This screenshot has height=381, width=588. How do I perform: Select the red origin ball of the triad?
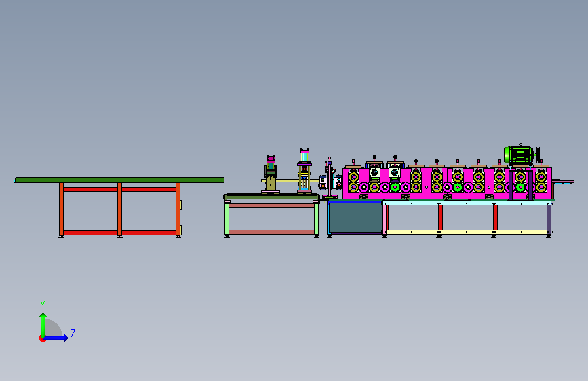pos(42,338)
